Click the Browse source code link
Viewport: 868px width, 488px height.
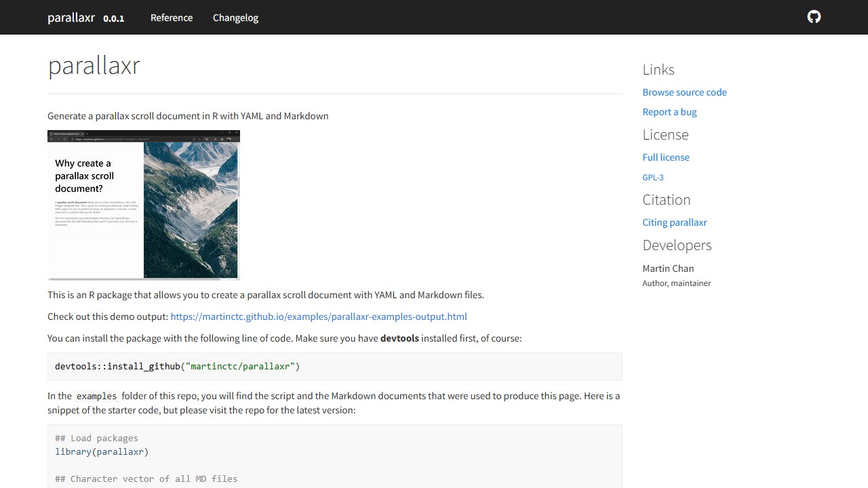pos(684,92)
